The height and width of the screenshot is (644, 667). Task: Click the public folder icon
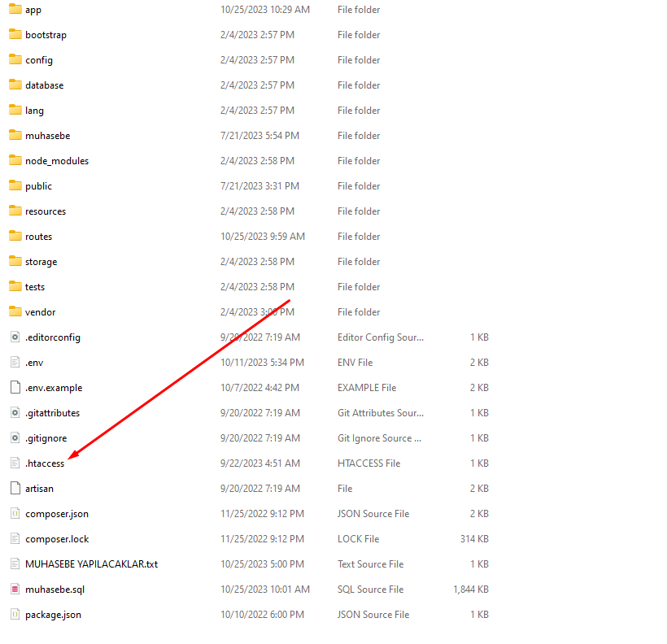pyautogui.click(x=15, y=185)
